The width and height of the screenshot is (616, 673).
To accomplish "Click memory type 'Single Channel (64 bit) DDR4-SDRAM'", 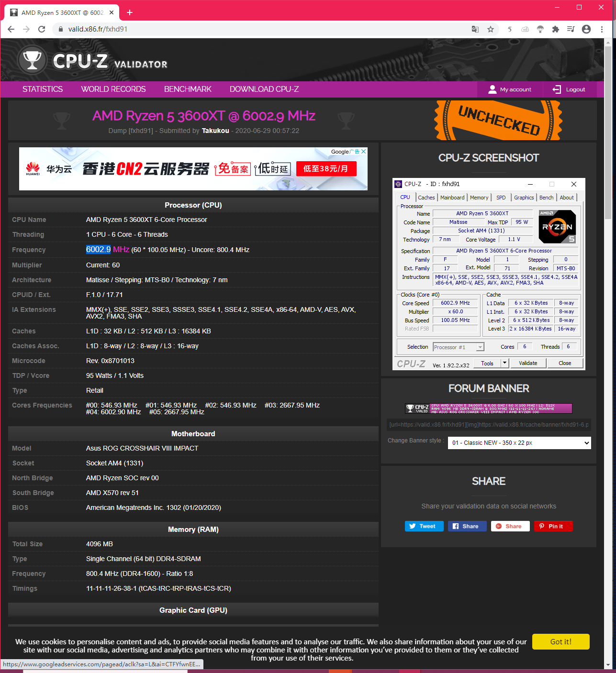I will tap(144, 559).
